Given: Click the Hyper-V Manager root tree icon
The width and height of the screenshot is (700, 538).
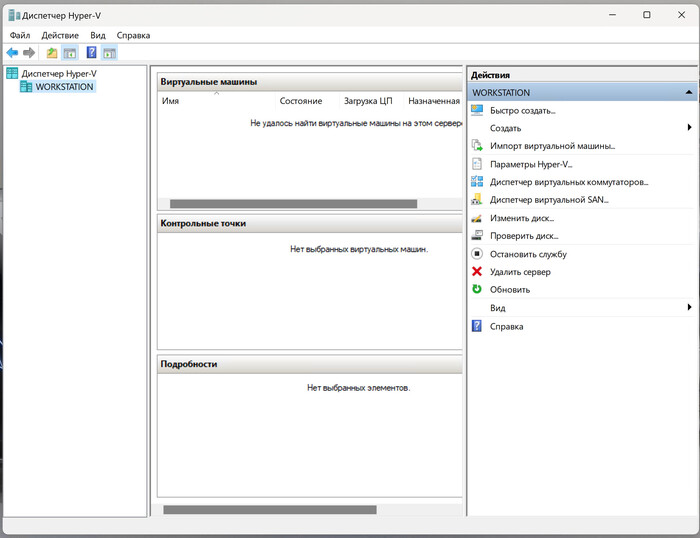Looking at the screenshot, I should [12, 73].
